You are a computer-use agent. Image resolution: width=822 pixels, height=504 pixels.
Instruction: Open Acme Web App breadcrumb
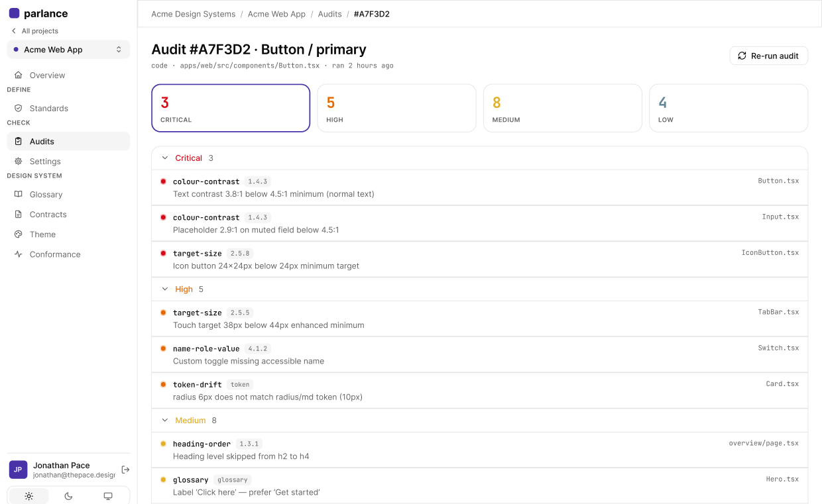click(276, 14)
